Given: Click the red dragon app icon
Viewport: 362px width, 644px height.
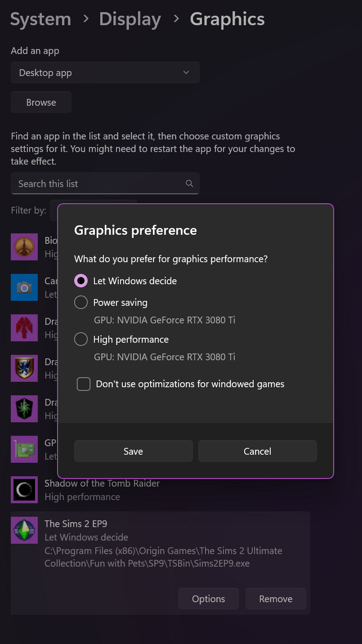Looking at the screenshot, I should [x=24, y=328].
